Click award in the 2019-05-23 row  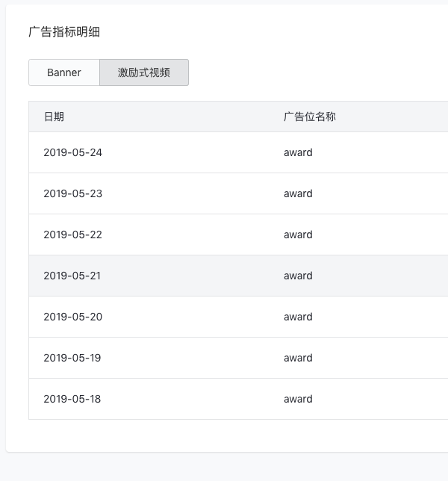(x=298, y=193)
